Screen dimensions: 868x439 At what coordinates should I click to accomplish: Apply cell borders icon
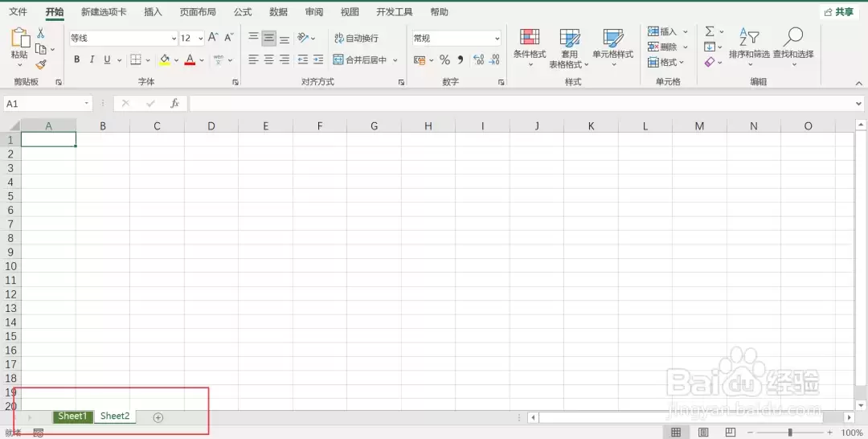pyautogui.click(x=136, y=59)
